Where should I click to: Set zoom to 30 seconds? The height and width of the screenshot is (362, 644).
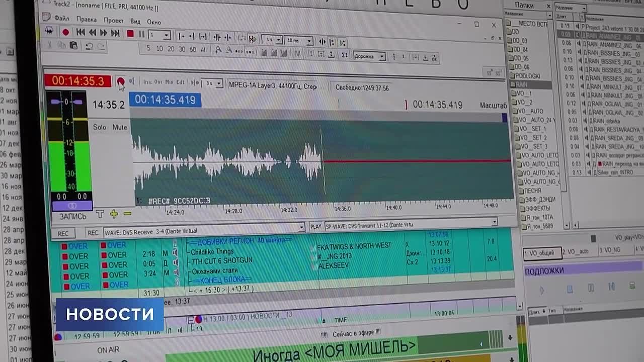[x=182, y=49]
